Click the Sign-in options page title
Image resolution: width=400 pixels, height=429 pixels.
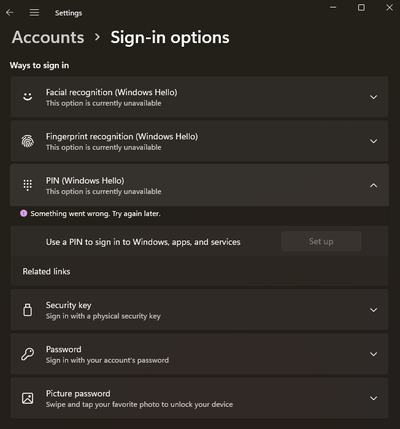coord(170,38)
